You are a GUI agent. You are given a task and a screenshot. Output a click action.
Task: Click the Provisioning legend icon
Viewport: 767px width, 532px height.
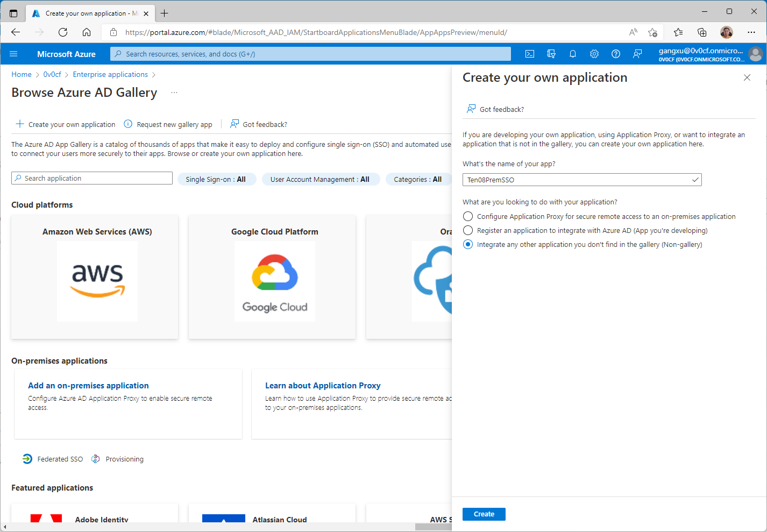(96, 459)
